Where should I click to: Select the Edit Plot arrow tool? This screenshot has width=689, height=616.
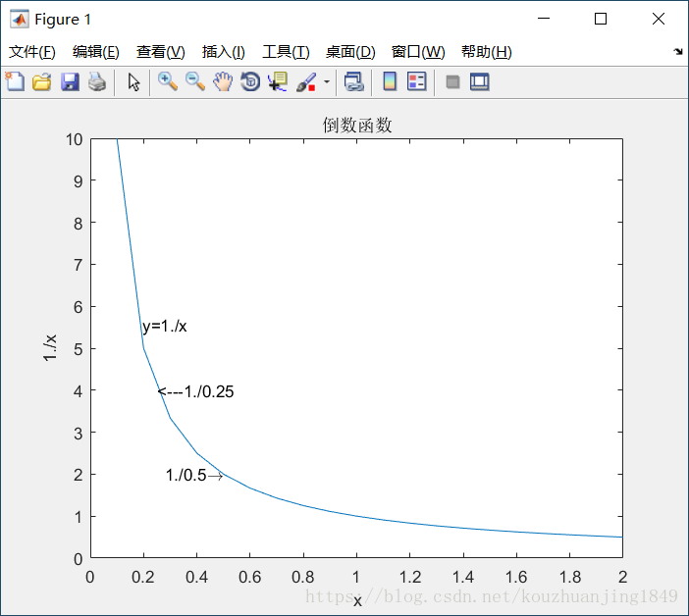[x=134, y=82]
